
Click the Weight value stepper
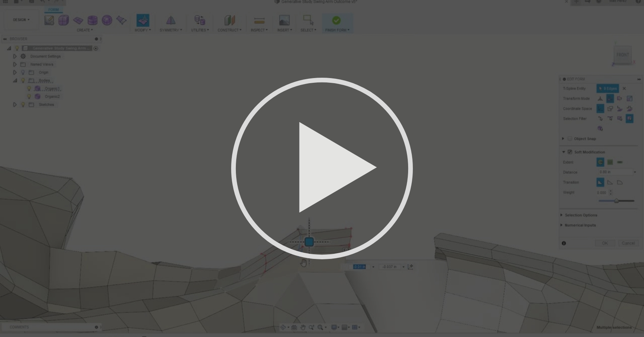coord(611,192)
